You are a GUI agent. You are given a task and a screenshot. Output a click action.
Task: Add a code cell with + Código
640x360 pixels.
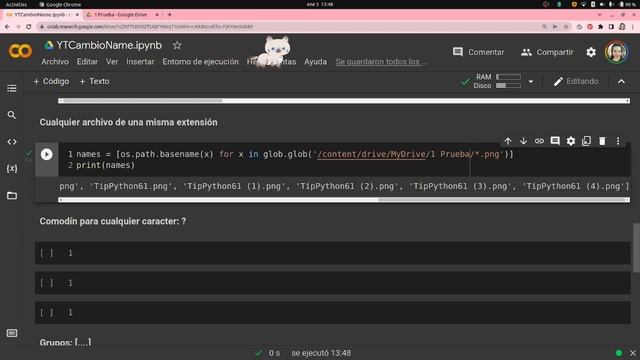(51, 81)
